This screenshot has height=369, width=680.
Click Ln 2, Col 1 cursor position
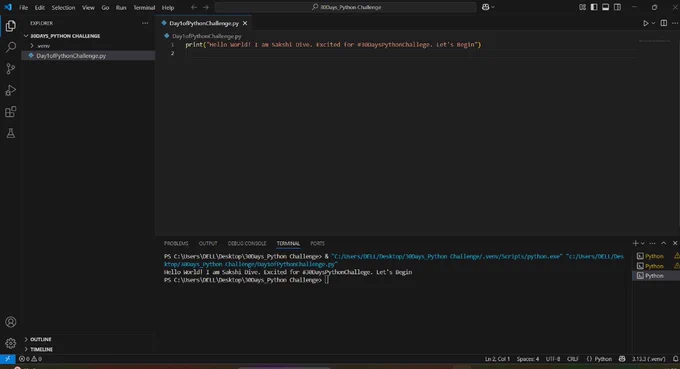(497, 359)
